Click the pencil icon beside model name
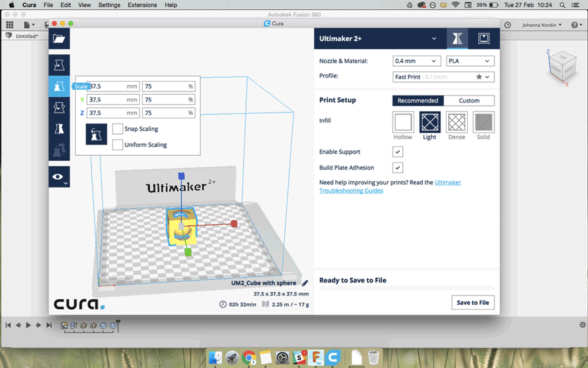Image resolution: width=588 pixels, height=368 pixels. pos(305,283)
